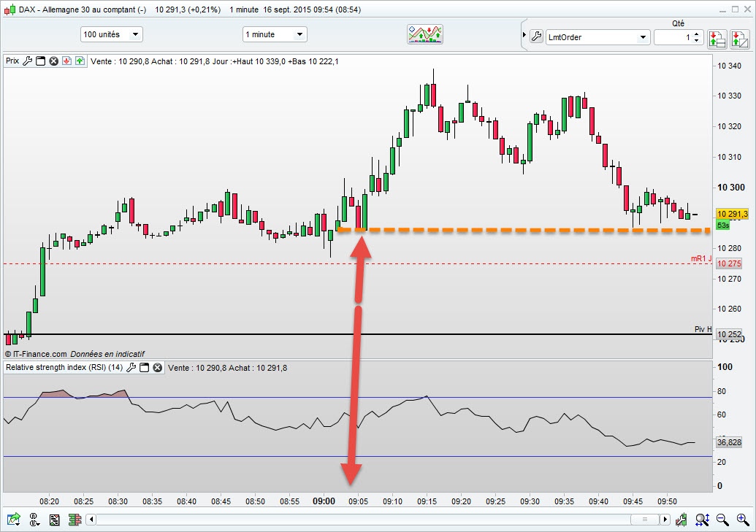Open the indicators and trading systems button

click(425, 34)
